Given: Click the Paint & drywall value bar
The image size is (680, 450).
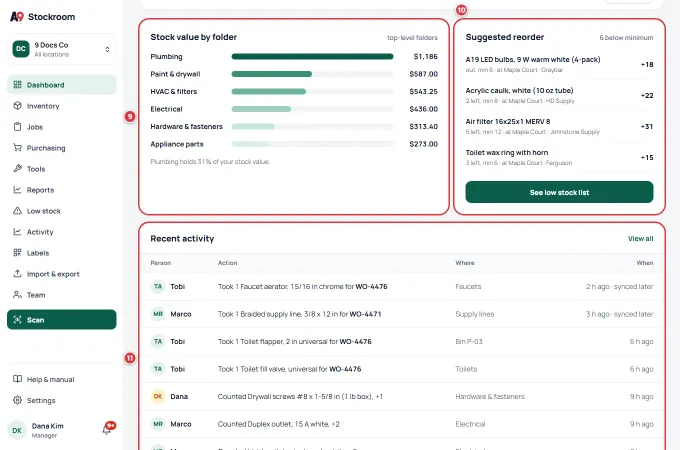Looking at the screenshot, I should point(312,74).
